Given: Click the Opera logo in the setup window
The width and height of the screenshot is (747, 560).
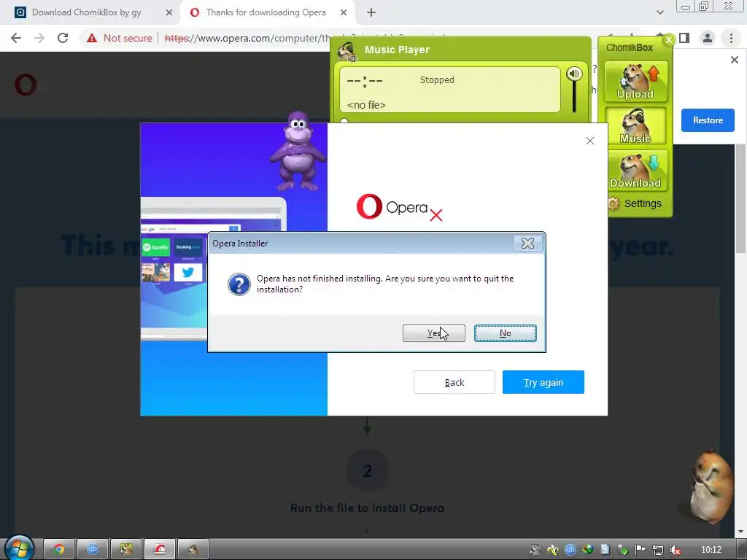Looking at the screenshot, I should [x=392, y=206].
